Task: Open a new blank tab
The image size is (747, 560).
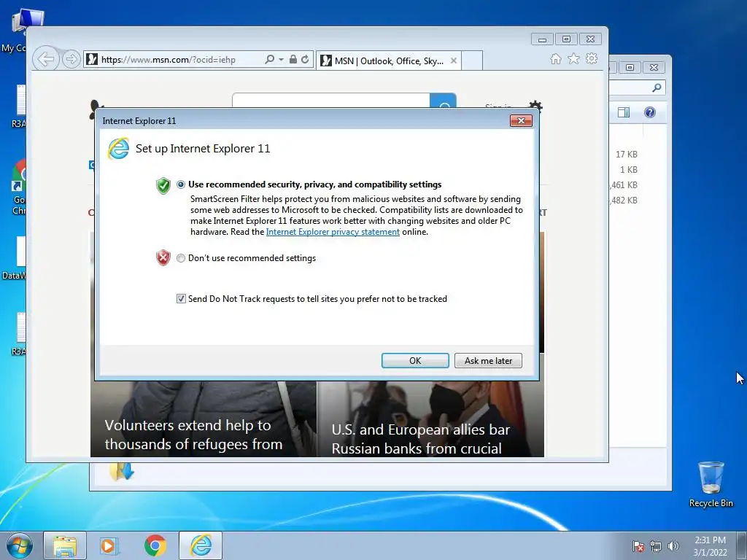Action: pos(472,61)
